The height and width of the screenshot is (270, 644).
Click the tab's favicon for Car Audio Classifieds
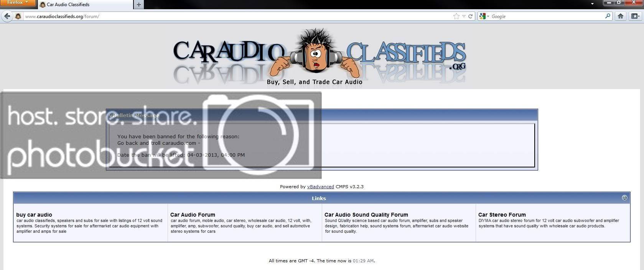coord(43,5)
